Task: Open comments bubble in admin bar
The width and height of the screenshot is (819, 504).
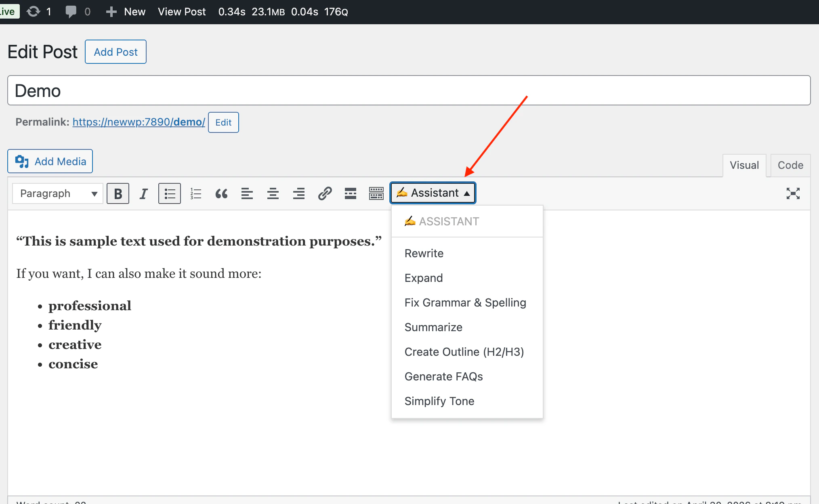Action: click(71, 12)
